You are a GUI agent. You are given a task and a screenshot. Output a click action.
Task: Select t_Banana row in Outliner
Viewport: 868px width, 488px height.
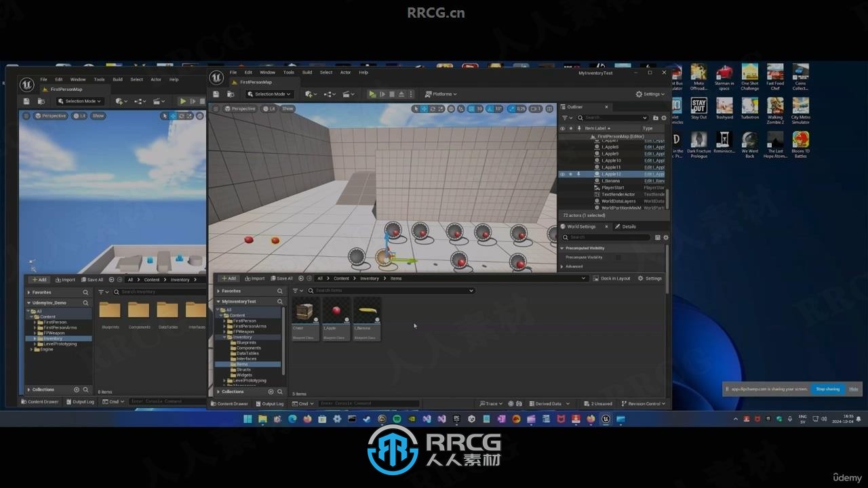coord(612,181)
